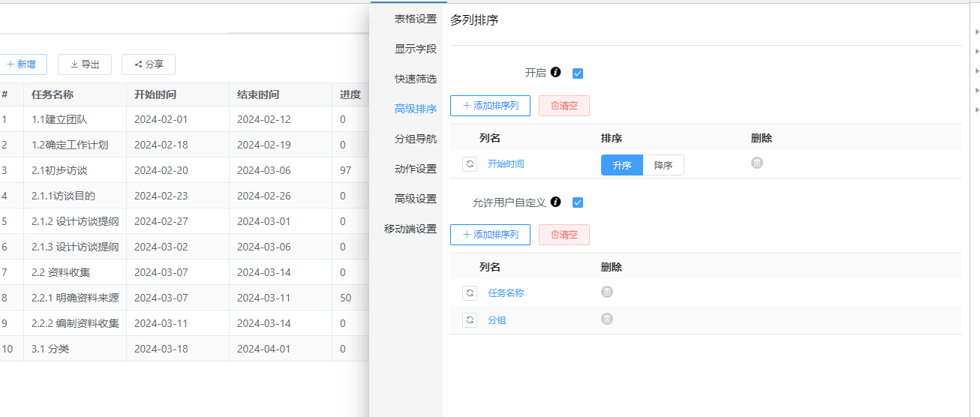Open the 显示字段 settings tab
This screenshot has height=417, width=980.
416,49
